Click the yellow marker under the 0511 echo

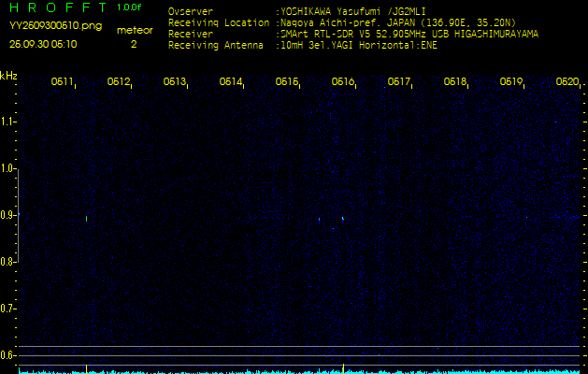tap(87, 368)
